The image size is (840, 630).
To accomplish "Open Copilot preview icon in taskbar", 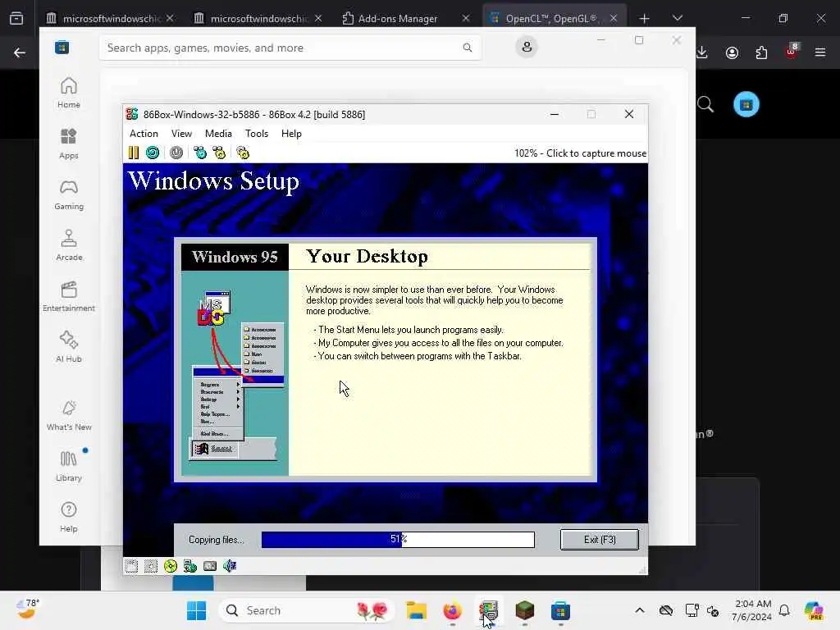I will 814,610.
